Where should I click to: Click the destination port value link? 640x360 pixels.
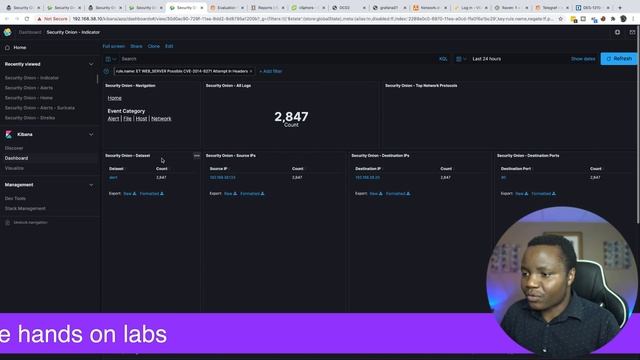click(x=503, y=178)
